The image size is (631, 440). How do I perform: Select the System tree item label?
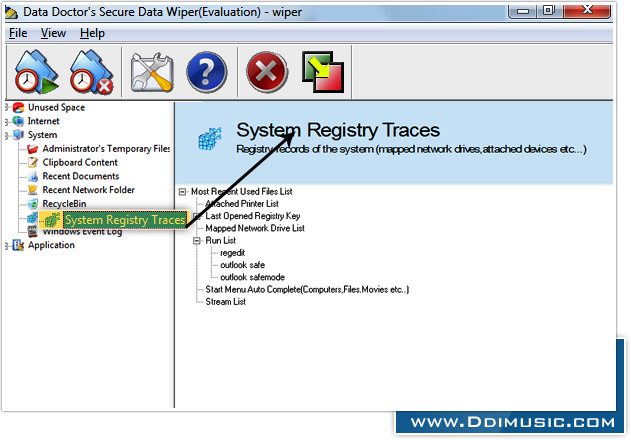(x=42, y=135)
